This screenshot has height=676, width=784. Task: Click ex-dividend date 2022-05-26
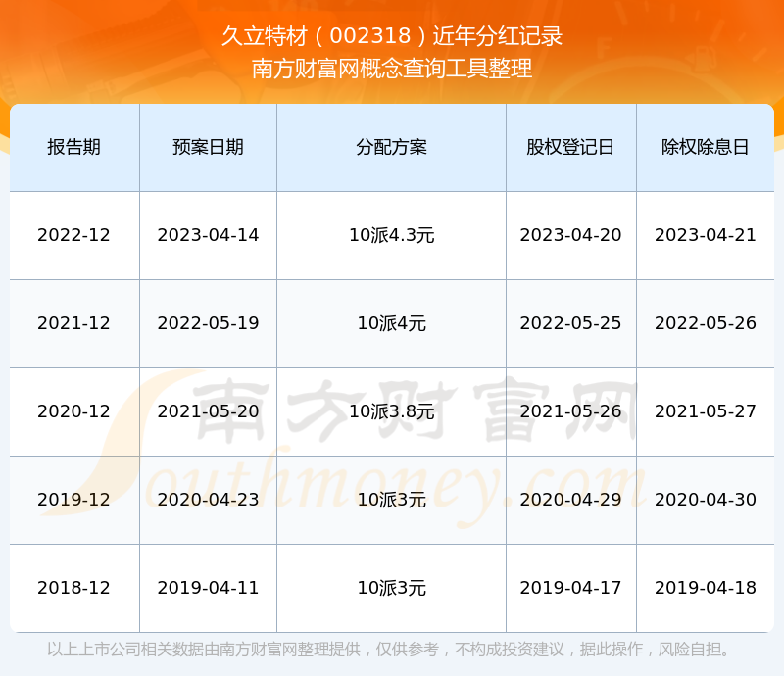click(x=705, y=323)
